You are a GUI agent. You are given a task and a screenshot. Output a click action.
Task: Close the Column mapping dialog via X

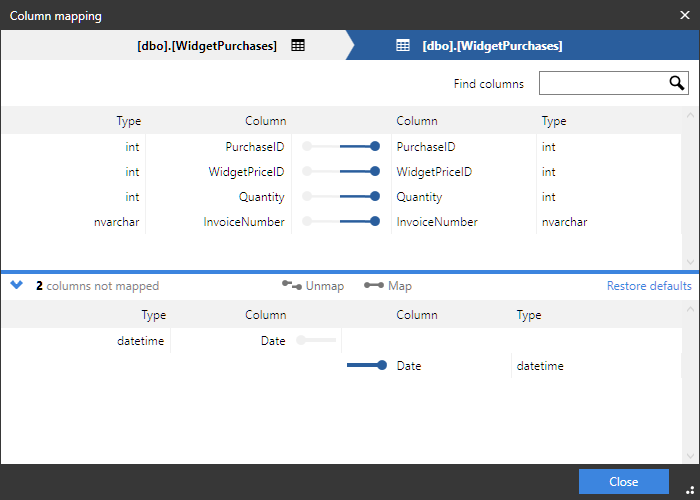point(685,15)
